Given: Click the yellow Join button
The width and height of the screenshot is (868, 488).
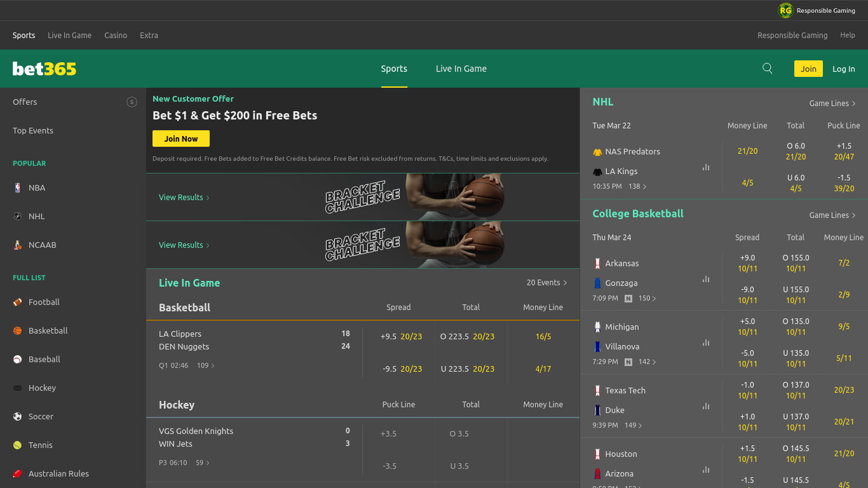Looking at the screenshot, I should pyautogui.click(x=808, y=69).
